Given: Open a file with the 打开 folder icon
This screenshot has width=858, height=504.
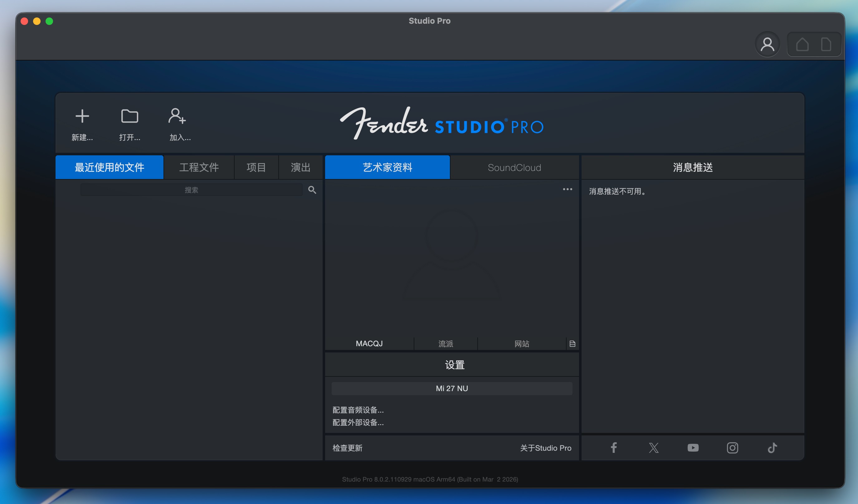Looking at the screenshot, I should pyautogui.click(x=129, y=116).
